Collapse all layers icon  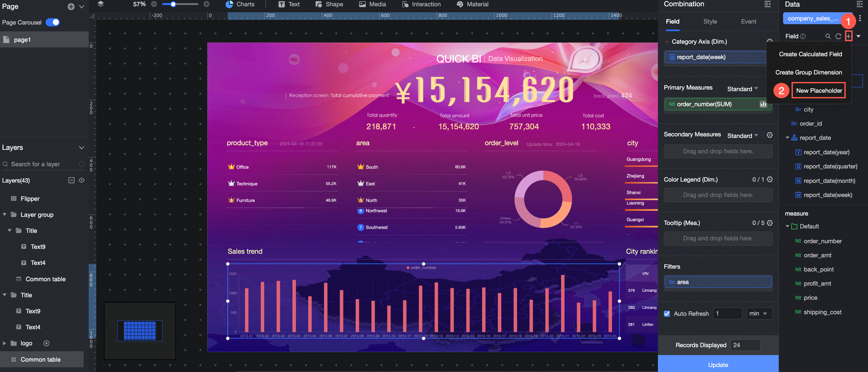pyautogui.click(x=71, y=180)
